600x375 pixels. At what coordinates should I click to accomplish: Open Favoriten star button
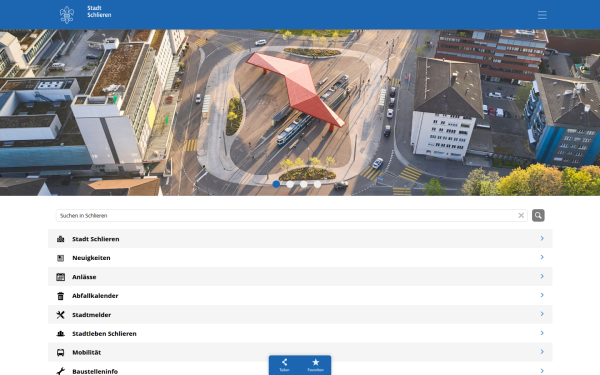click(316, 364)
